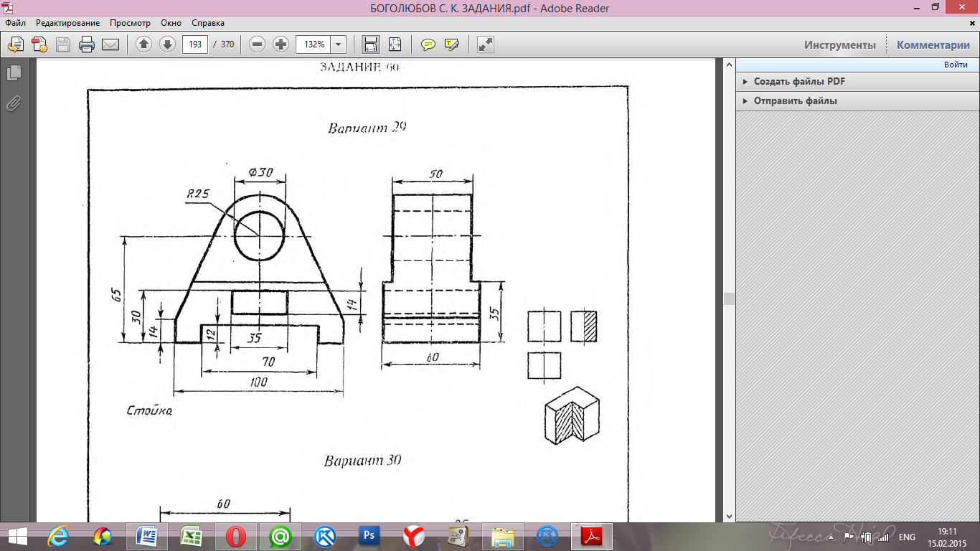980x551 pixels.
Task: Open the Справка menu
Action: [x=208, y=23]
